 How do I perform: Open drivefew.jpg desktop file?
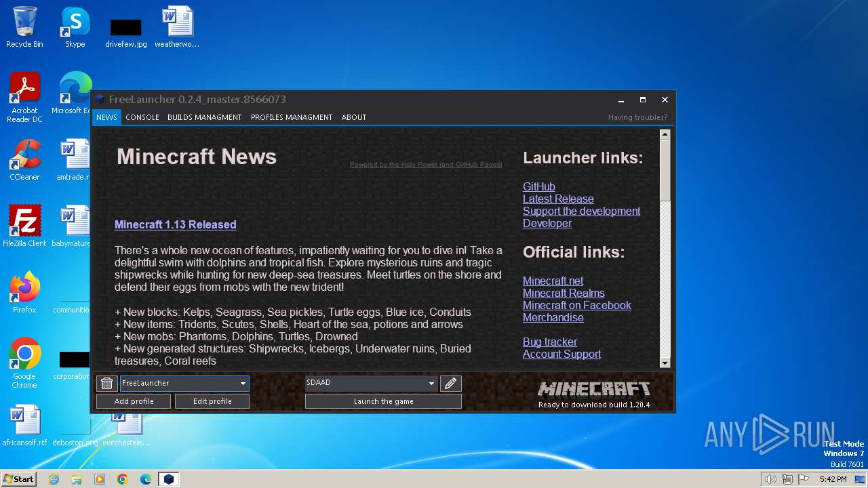pos(126,33)
